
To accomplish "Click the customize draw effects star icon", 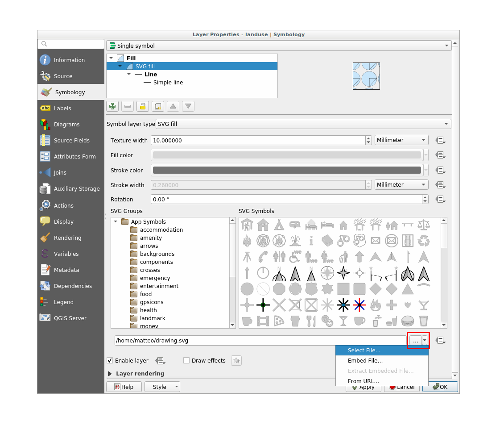I will (236, 361).
